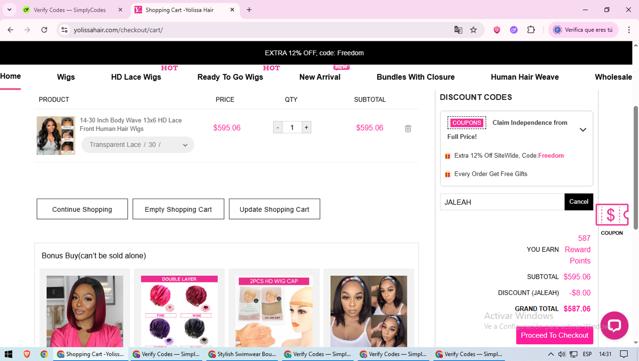Switch to Stylish Swimwear Bou... taskbar window
Screen dimensions: 639x361
point(242,354)
